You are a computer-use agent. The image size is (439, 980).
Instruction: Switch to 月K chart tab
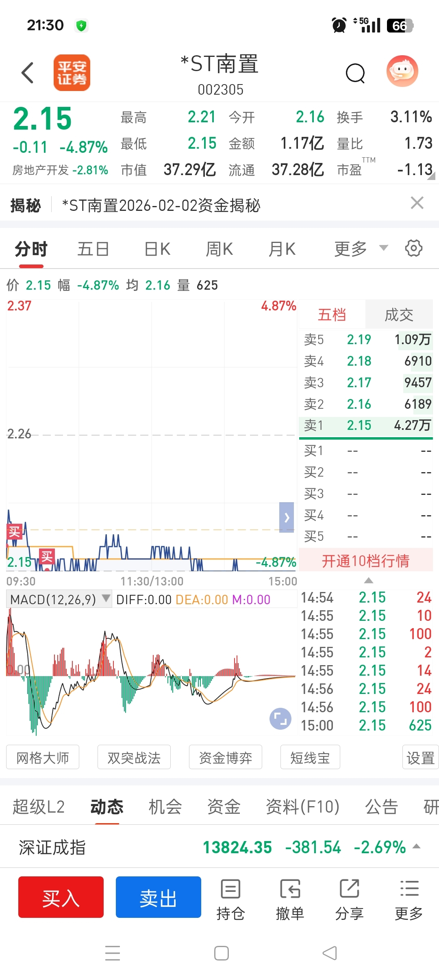[282, 249]
